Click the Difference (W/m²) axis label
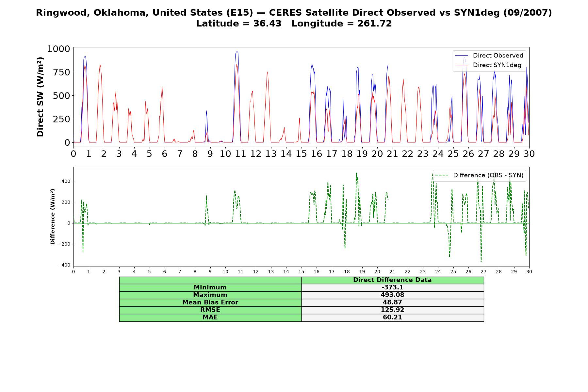 (53, 217)
